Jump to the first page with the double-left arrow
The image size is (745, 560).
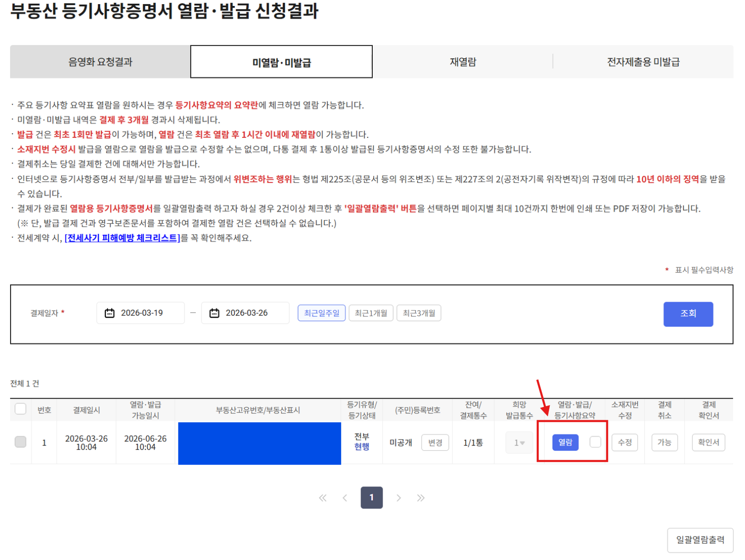(x=323, y=498)
